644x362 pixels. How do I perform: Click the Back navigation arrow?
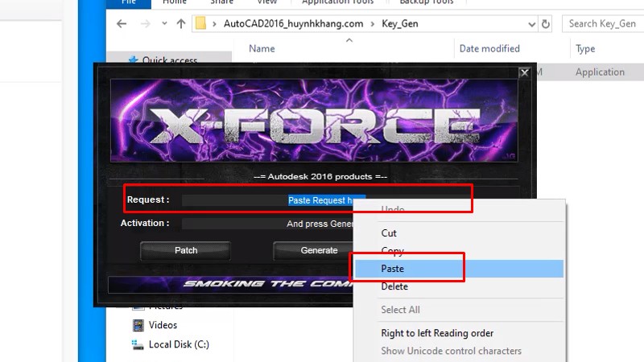click(x=122, y=24)
